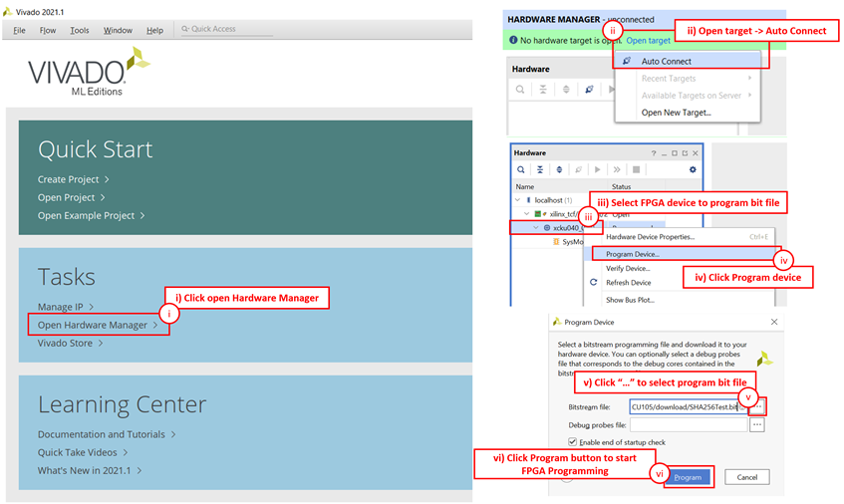Click help question mark in Hardware panel header
Viewport: 844px width, 504px height.
[654, 153]
